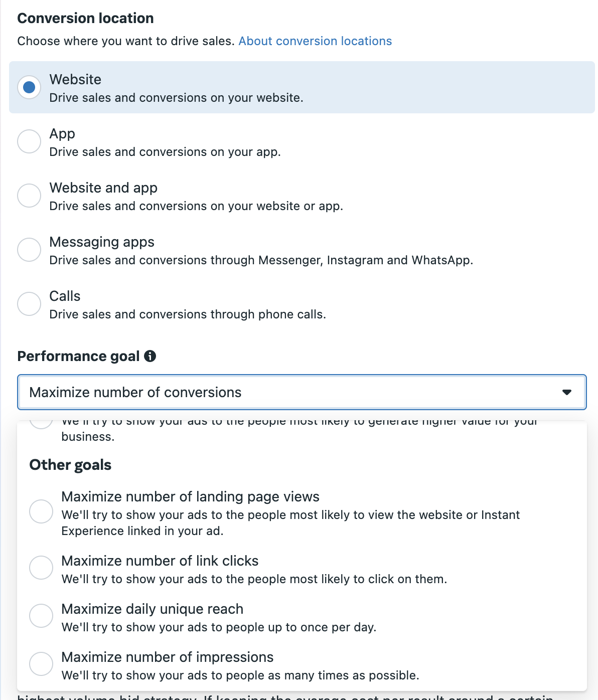The height and width of the screenshot is (700, 598).
Task: Open the Maximize number of conversions dropdown
Action: pyautogui.click(x=302, y=392)
